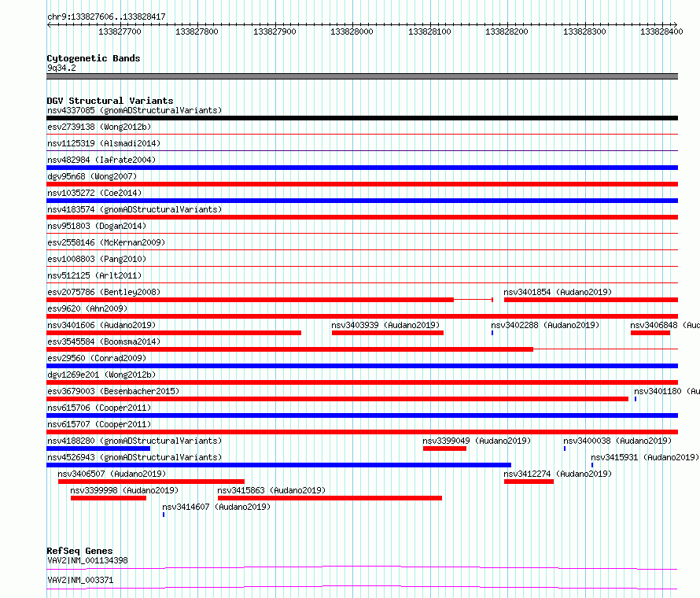Open nsv3400038 (Audano2019) label

(x=617, y=441)
